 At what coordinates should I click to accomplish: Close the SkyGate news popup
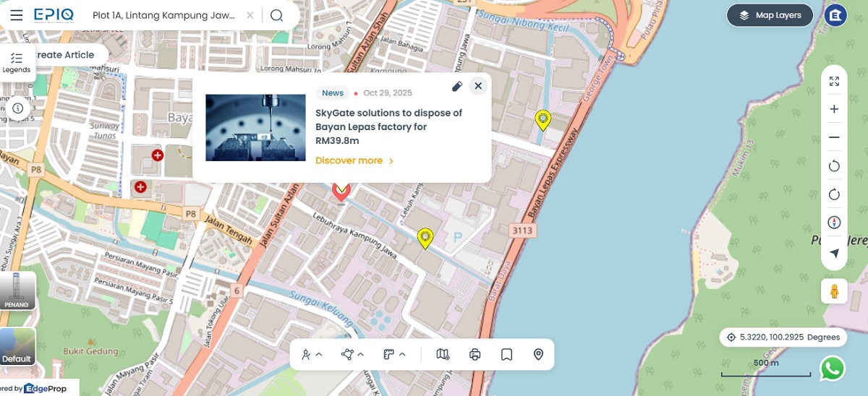(x=477, y=87)
